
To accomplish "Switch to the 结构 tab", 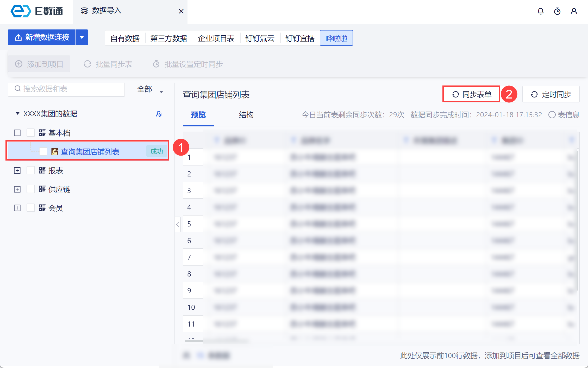I will [246, 115].
